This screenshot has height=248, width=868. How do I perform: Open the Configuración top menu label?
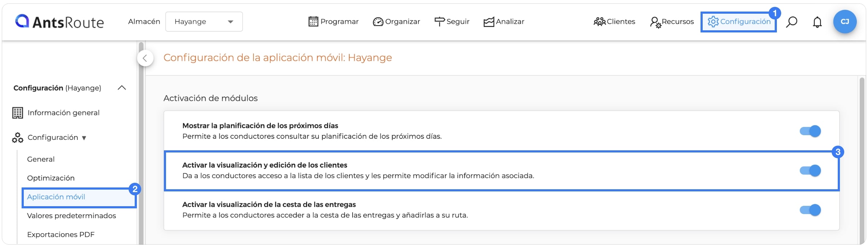point(745,22)
